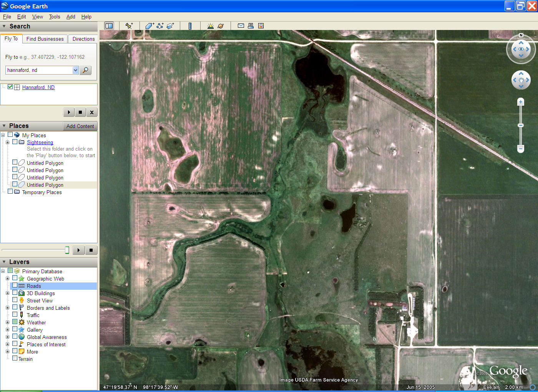
Task: Click the Gallery star icon
Action: 22,330
